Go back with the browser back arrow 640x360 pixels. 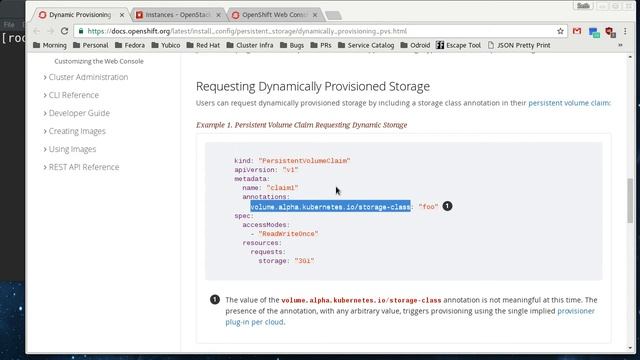[37, 31]
